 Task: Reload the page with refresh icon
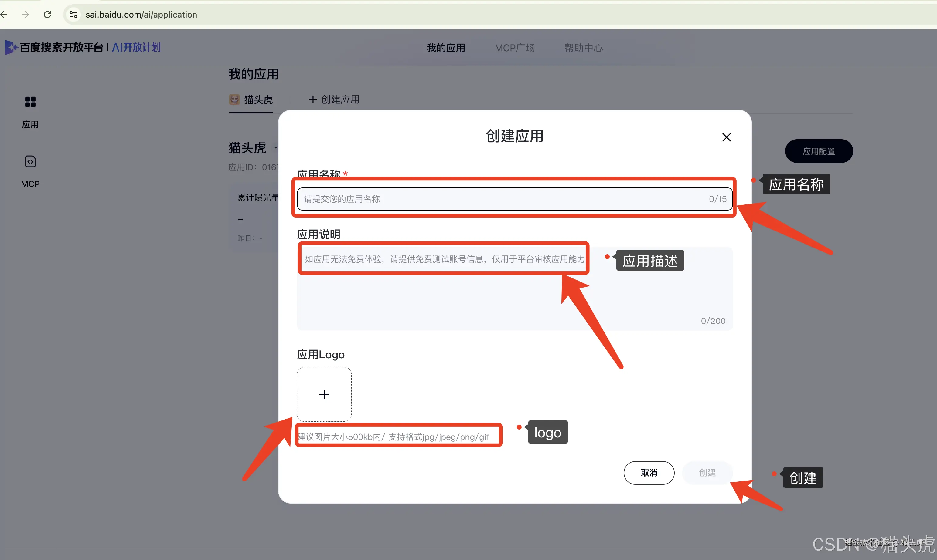[48, 15]
